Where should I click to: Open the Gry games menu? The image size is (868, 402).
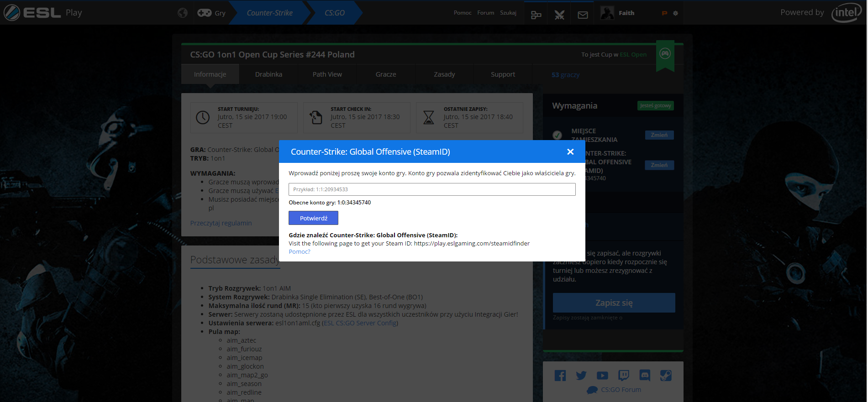pos(211,13)
